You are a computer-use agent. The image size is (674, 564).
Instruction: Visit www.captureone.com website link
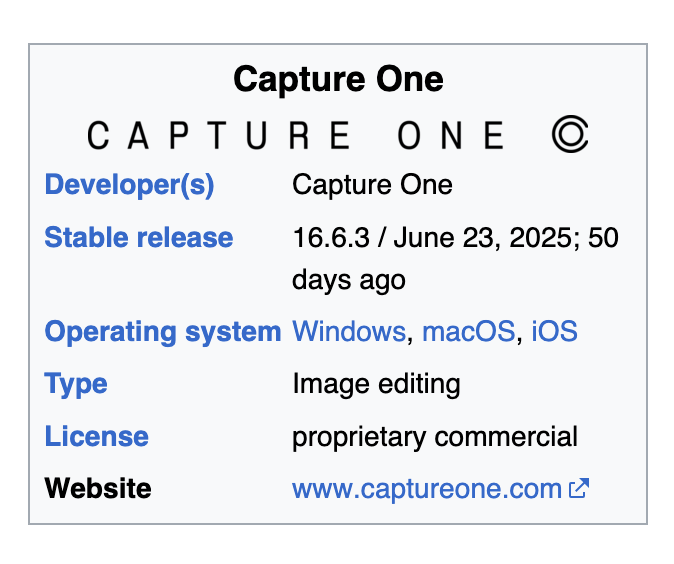pos(427,489)
